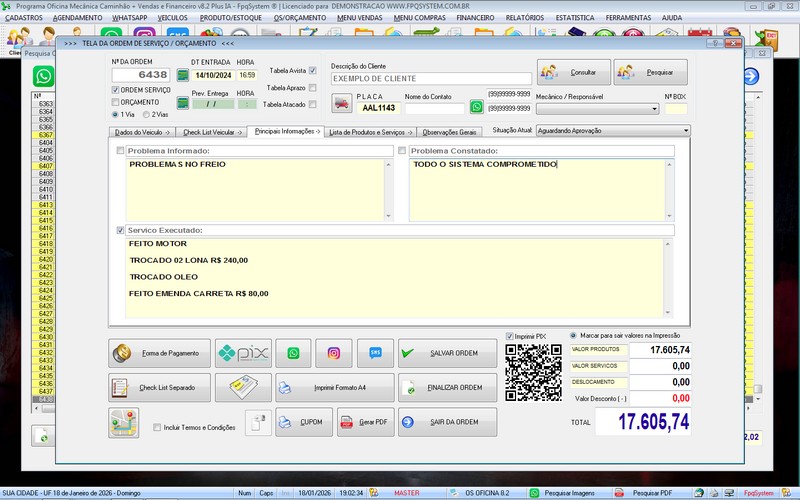The image size is (800, 500).
Task: Open the map location icon button
Action: (123, 423)
